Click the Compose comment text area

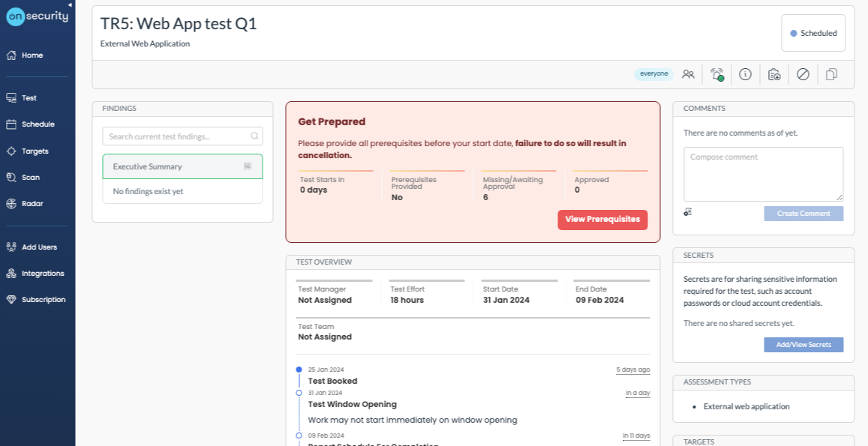763,173
